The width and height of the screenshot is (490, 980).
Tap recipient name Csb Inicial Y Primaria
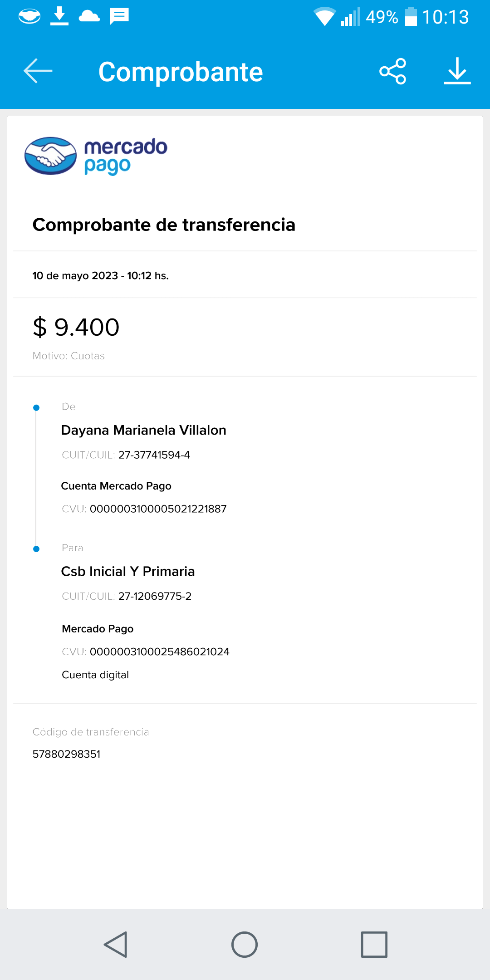[128, 571]
